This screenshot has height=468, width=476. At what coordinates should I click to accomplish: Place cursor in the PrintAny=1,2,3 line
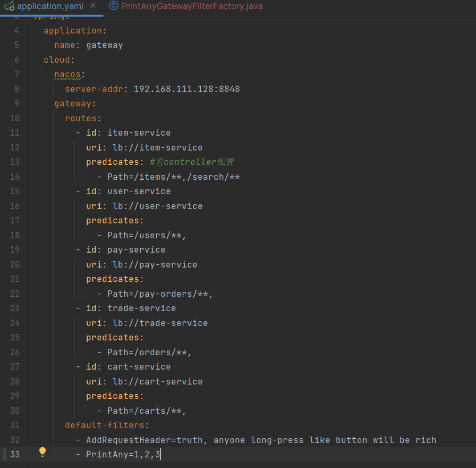coord(123,455)
